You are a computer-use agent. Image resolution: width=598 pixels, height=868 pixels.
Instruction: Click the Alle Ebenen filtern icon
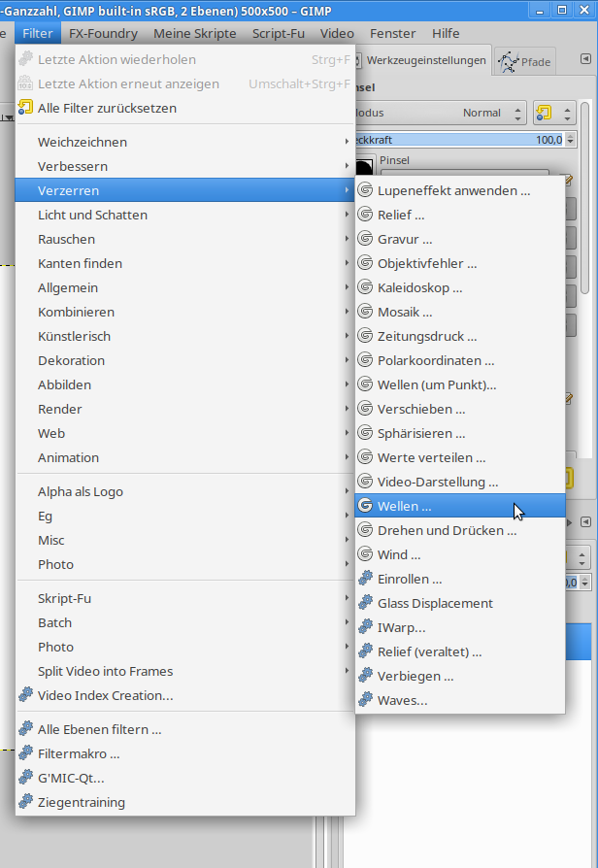(x=25, y=729)
